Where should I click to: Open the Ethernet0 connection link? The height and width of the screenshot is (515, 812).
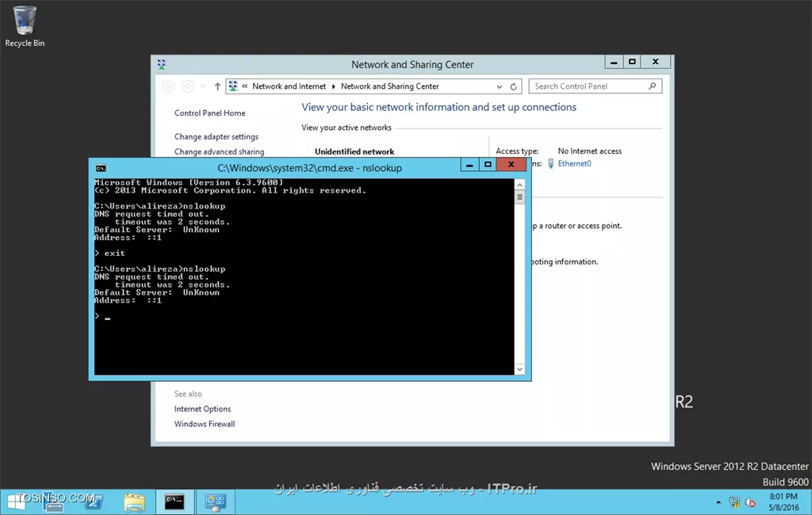(x=574, y=163)
